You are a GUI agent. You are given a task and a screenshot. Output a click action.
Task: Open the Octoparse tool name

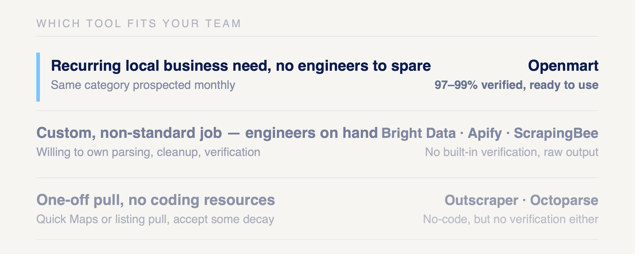[564, 200]
